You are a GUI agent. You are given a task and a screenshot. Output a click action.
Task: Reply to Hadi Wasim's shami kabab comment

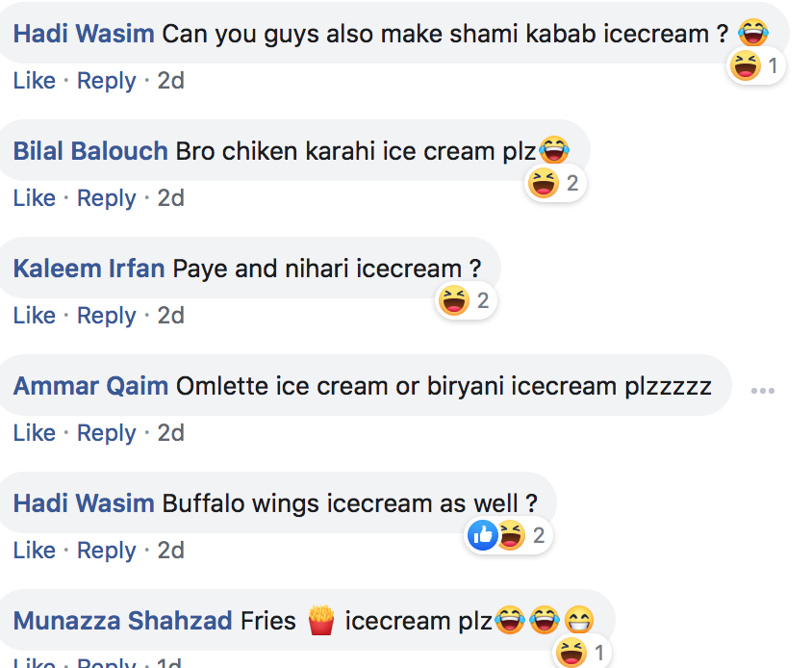(x=107, y=81)
